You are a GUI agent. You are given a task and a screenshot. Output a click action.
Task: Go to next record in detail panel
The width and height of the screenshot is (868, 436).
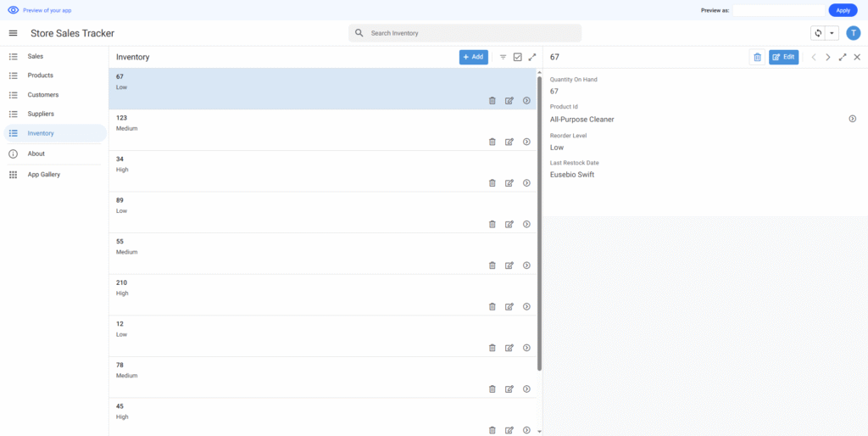coord(828,57)
